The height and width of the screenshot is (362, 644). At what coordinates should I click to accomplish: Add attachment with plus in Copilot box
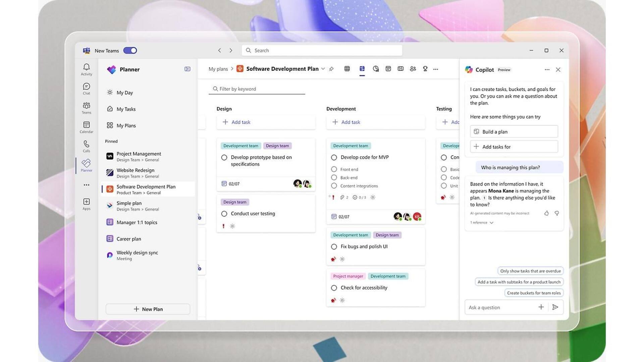click(x=541, y=307)
